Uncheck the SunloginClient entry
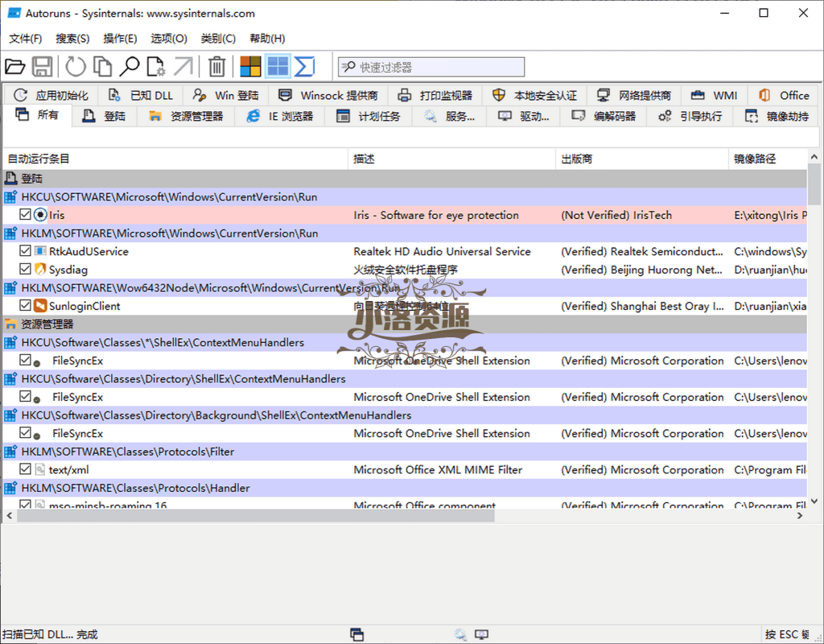The height and width of the screenshot is (644, 824). (25, 305)
